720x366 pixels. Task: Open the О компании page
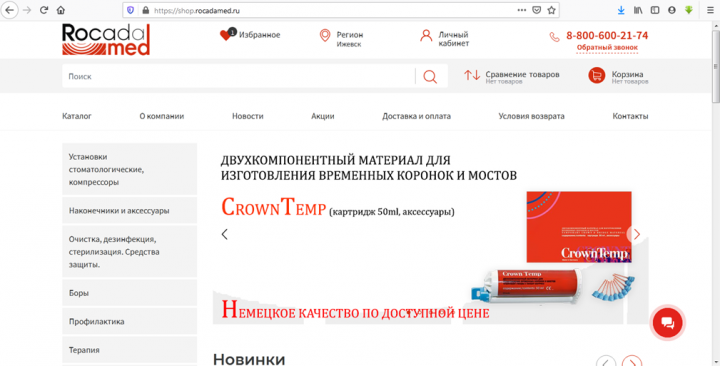pos(162,116)
